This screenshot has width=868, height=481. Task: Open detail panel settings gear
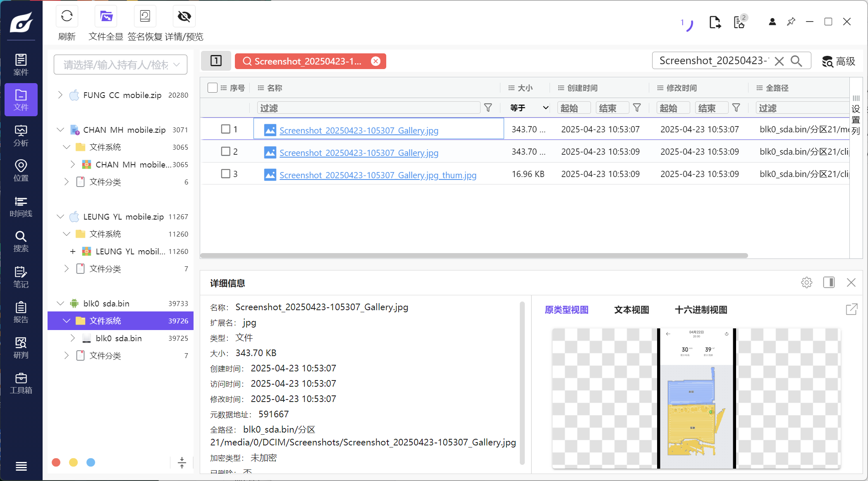tap(806, 282)
